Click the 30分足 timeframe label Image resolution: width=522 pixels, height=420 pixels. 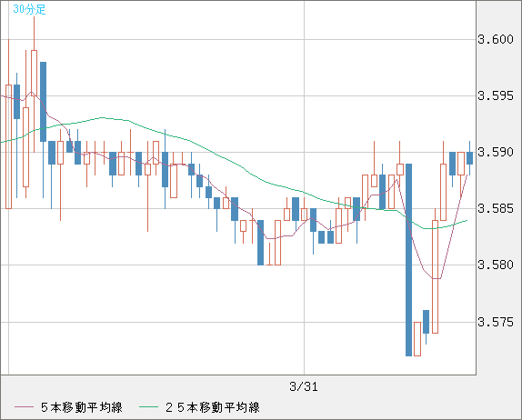pos(29,9)
